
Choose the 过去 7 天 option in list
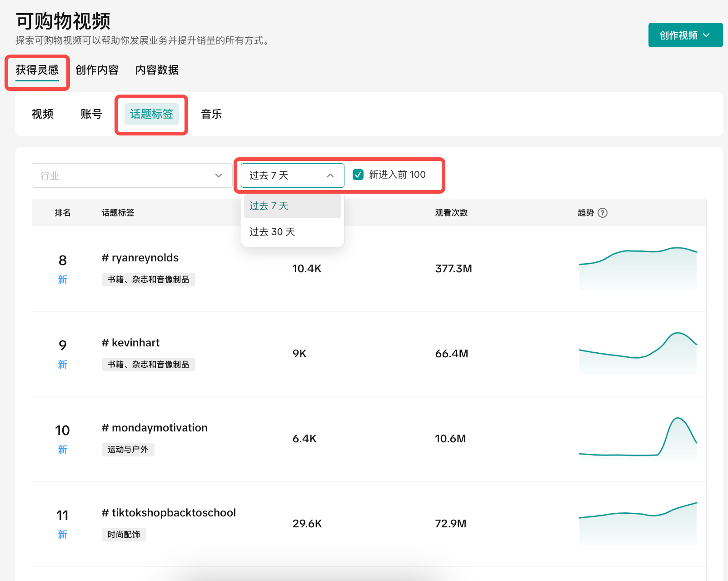click(269, 206)
